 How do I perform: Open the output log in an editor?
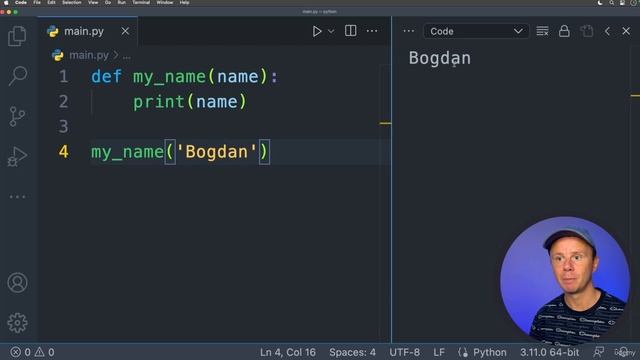(x=587, y=31)
